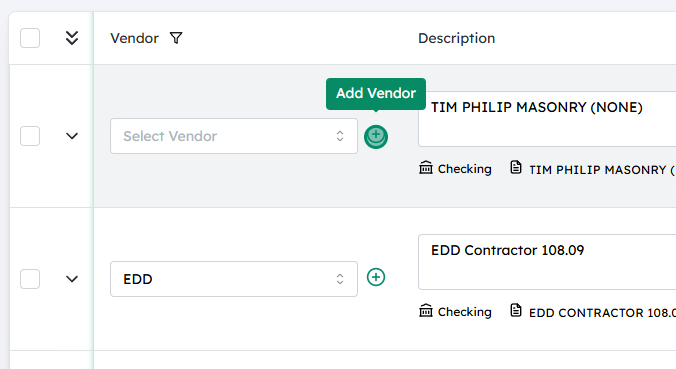Click the document icon in EDD Contractor row
Screen dimensions: 676x369
(516, 310)
